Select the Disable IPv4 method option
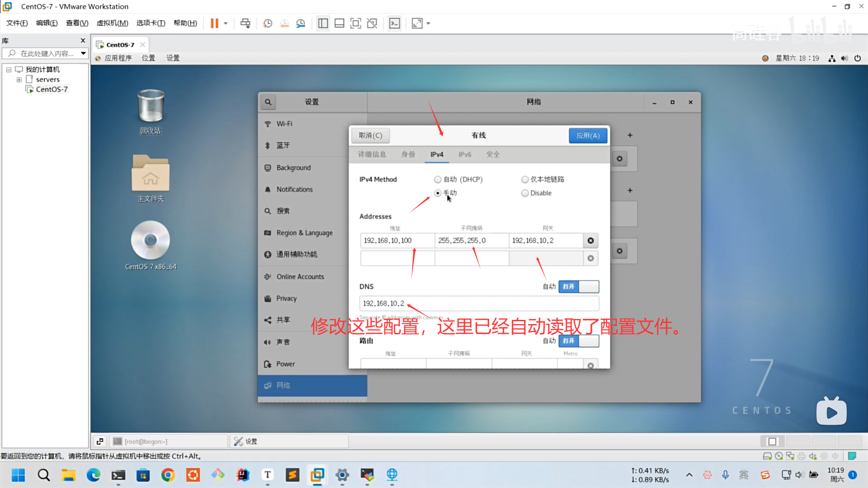Viewport: 868px width, 488px height. pos(525,193)
